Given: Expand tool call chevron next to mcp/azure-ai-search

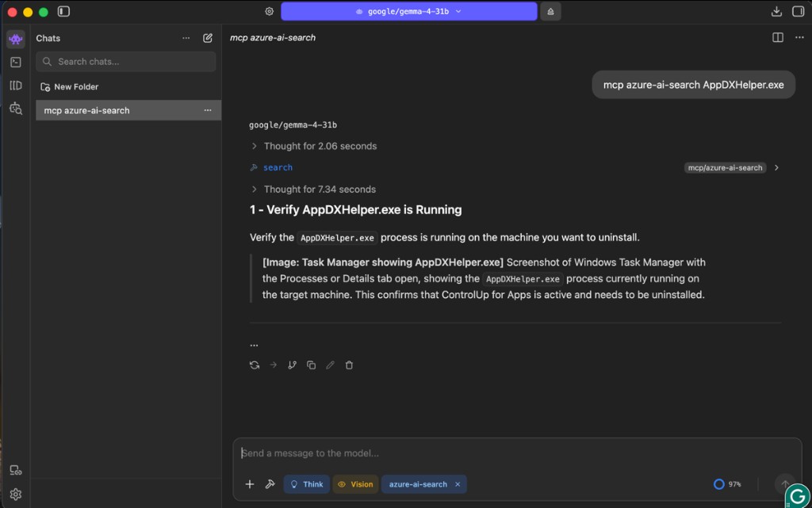Looking at the screenshot, I should 776,167.
